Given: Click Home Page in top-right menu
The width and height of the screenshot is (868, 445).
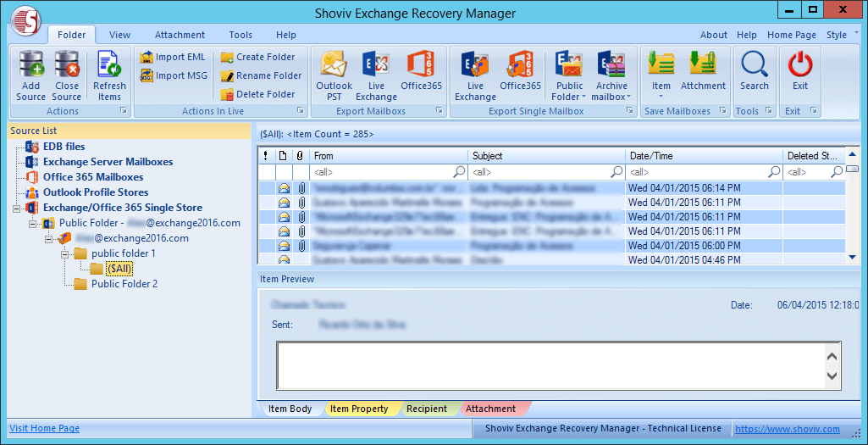Looking at the screenshot, I should click(x=792, y=35).
